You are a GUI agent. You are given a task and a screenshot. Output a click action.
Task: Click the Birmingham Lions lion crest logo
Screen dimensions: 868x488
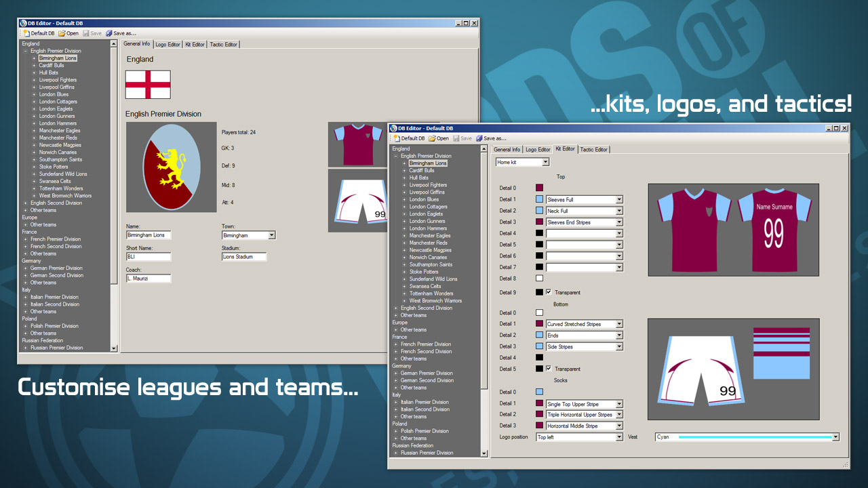[x=172, y=167]
